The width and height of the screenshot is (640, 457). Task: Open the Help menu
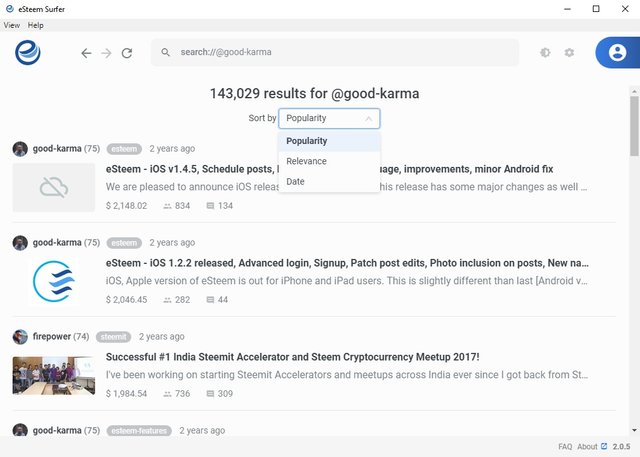[x=36, y=25]
